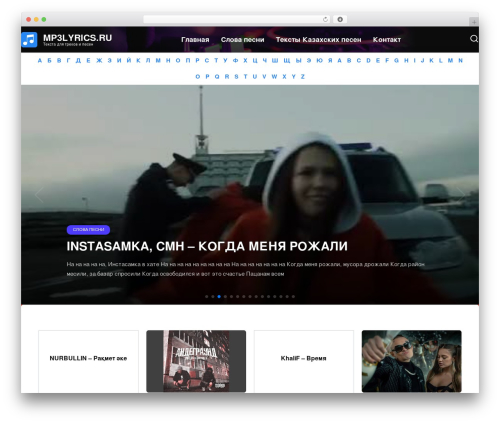Image resolution: width=500 pixels, height=423 pixels.
Task: Select the letter П in the alphabet index
Action: point(188,60)
